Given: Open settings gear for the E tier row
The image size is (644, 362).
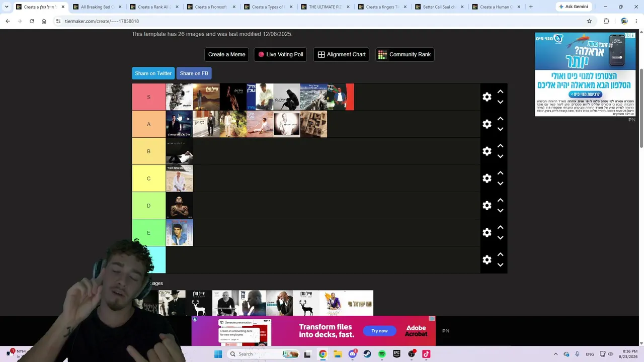Looking at the screenshot, I should click(x=487, y=232).
